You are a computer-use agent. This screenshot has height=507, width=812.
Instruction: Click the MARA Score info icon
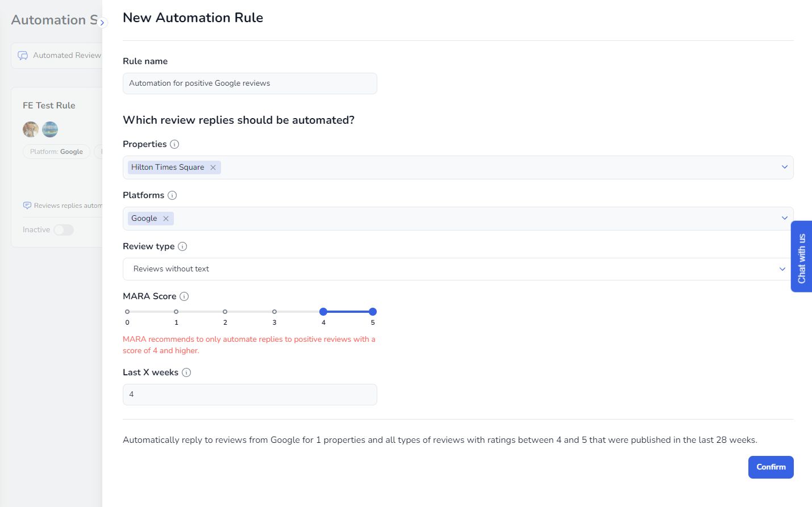[x=184, y=296]
